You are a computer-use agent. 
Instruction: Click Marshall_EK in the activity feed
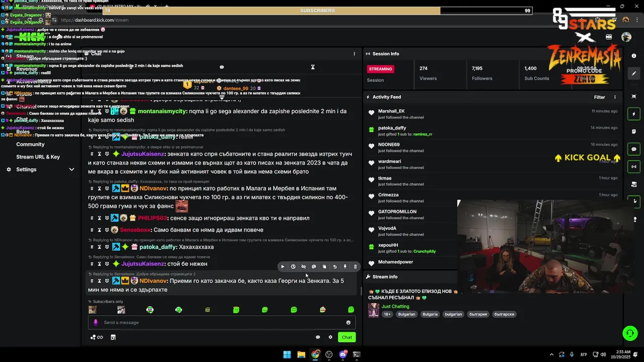click(x=391, y=111)
